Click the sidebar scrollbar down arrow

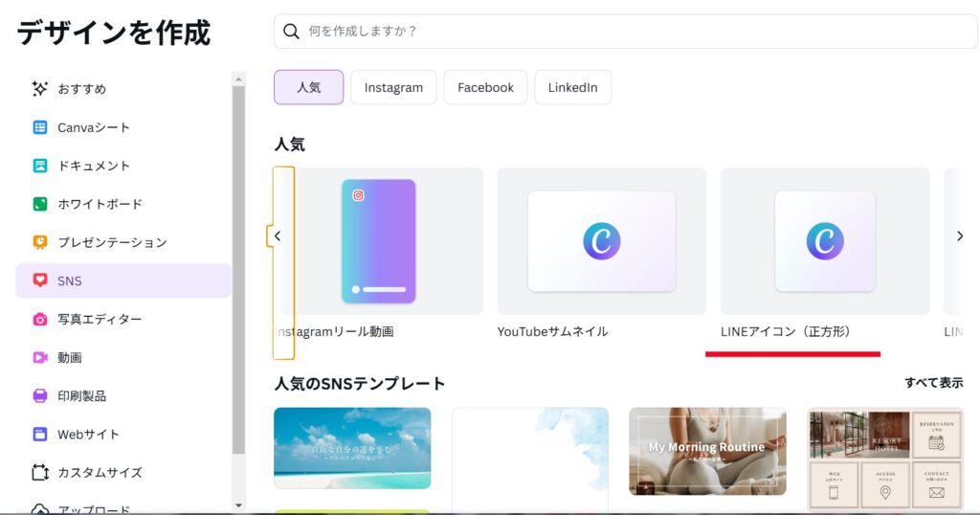[238, 505]
